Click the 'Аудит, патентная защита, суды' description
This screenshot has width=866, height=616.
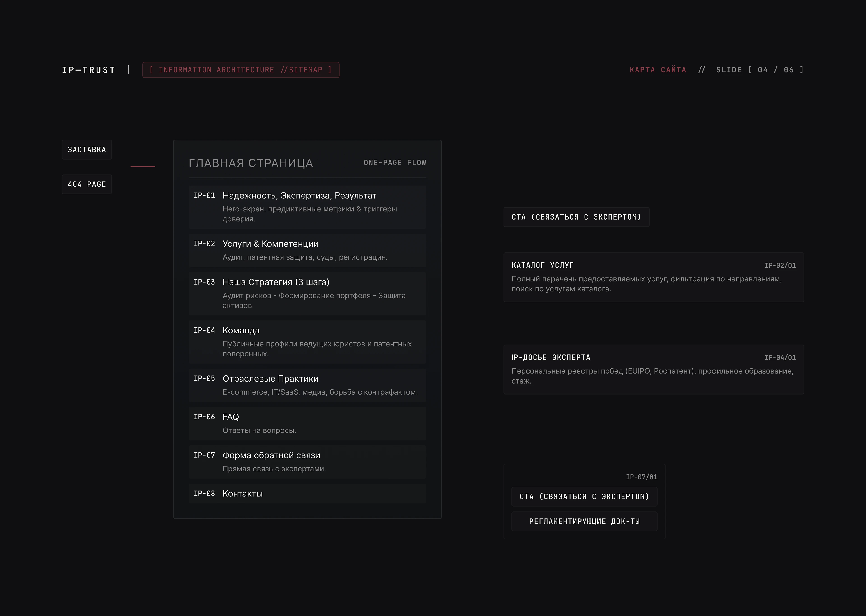[x=305, y=257]
